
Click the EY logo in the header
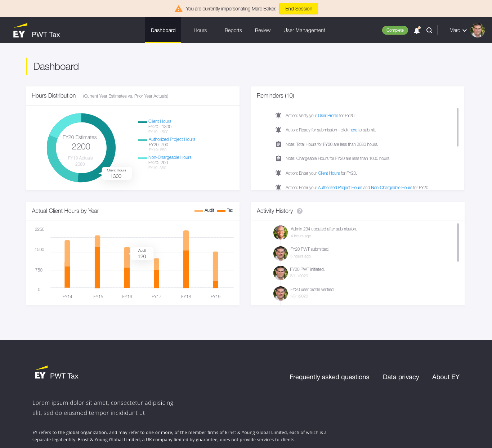tap(20, 30)
